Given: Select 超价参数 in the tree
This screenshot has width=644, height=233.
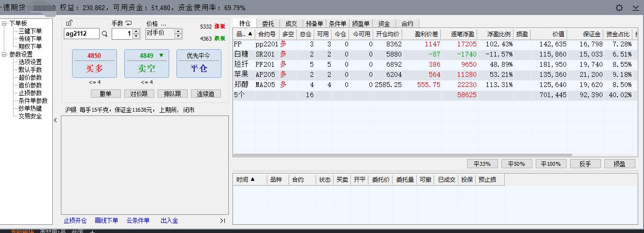Looking at the screenshot, I should click(x=30, y=77).
